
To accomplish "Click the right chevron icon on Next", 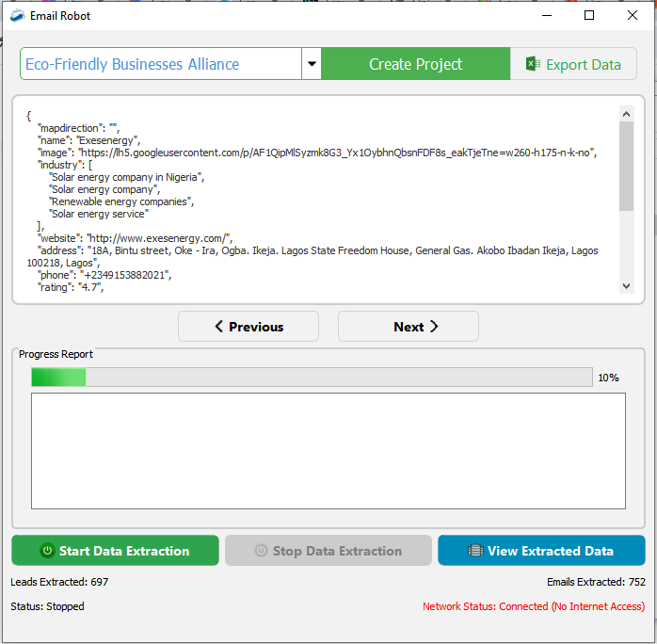I will pyautogui.click(x=434, y=326).
